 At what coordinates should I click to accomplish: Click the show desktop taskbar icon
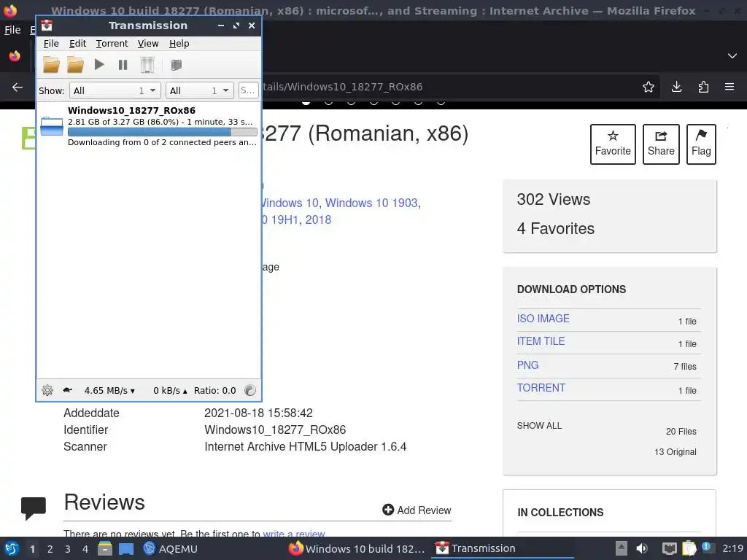[126, 549]
